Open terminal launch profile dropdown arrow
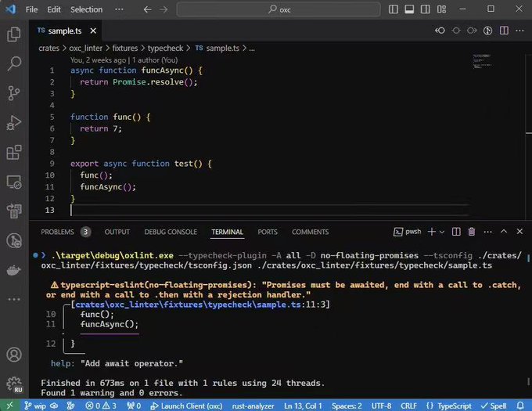Image resolution: width=532 pixels, height=411 pixels. pos(442,233)
